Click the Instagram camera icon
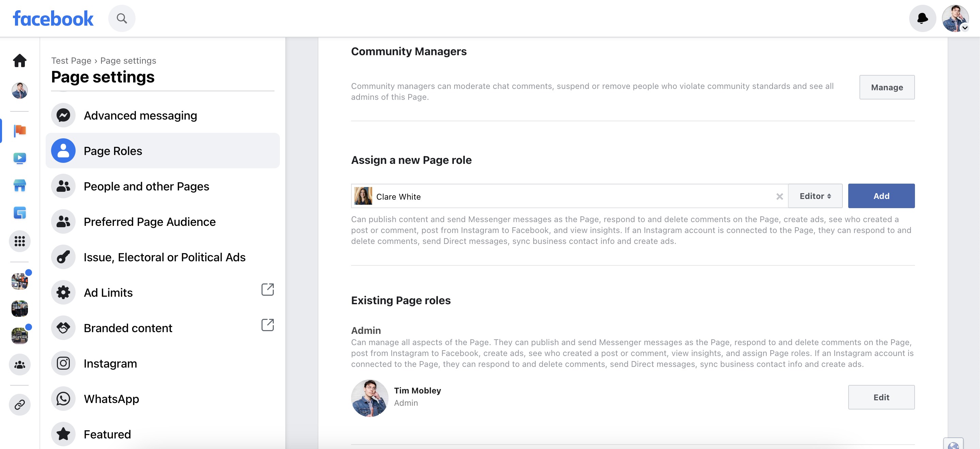980x449 pixels. [63, 363]
